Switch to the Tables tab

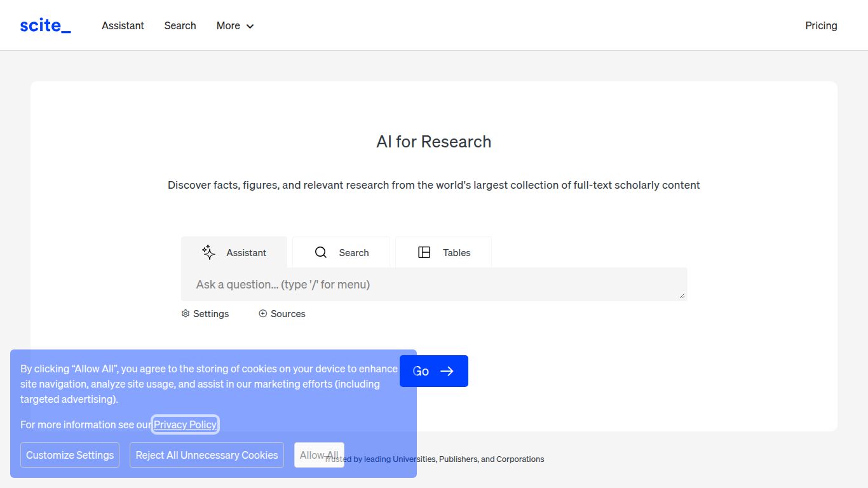(x=444, y=252)
